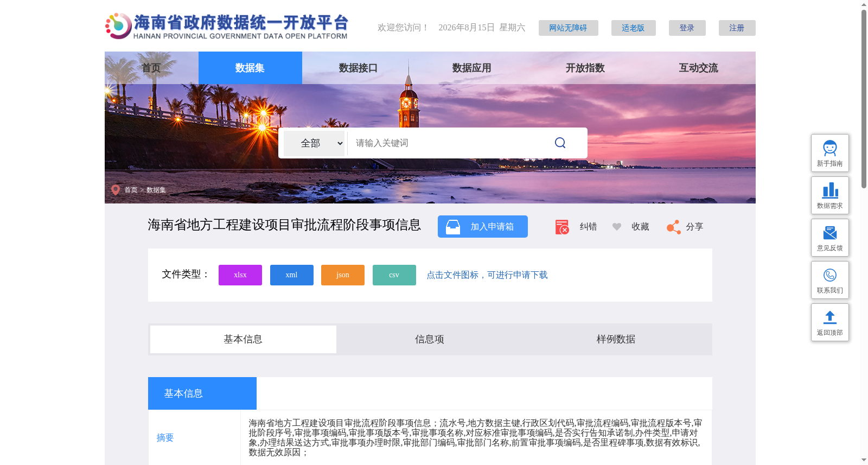Click the 摘要 row label
The width and height of the screenshot is (868, 465).
[165, 438]
